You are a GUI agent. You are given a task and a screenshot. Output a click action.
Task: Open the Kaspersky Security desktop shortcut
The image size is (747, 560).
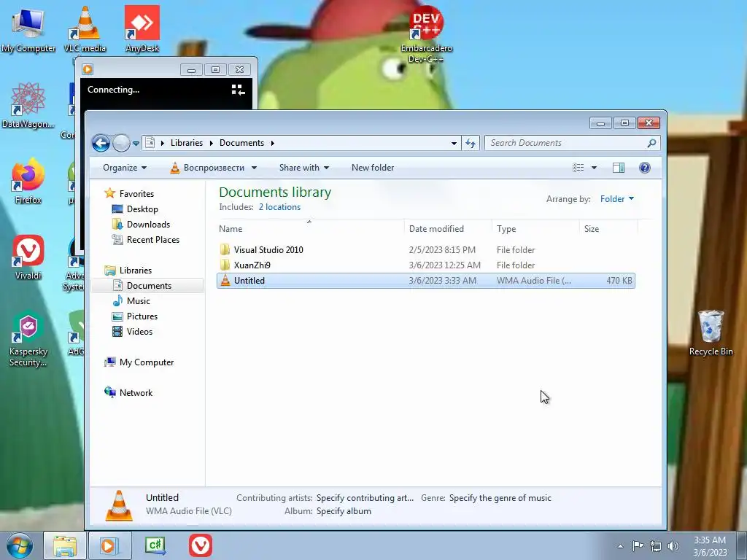28,339
